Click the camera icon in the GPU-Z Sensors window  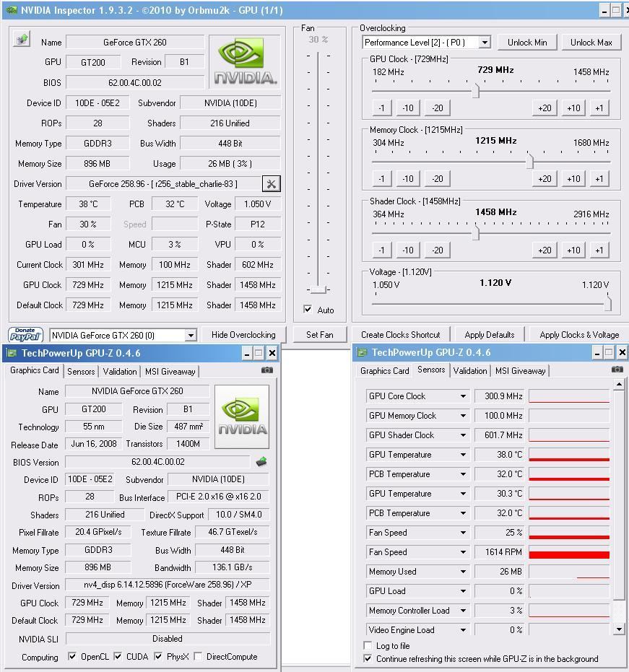point(617,370)
